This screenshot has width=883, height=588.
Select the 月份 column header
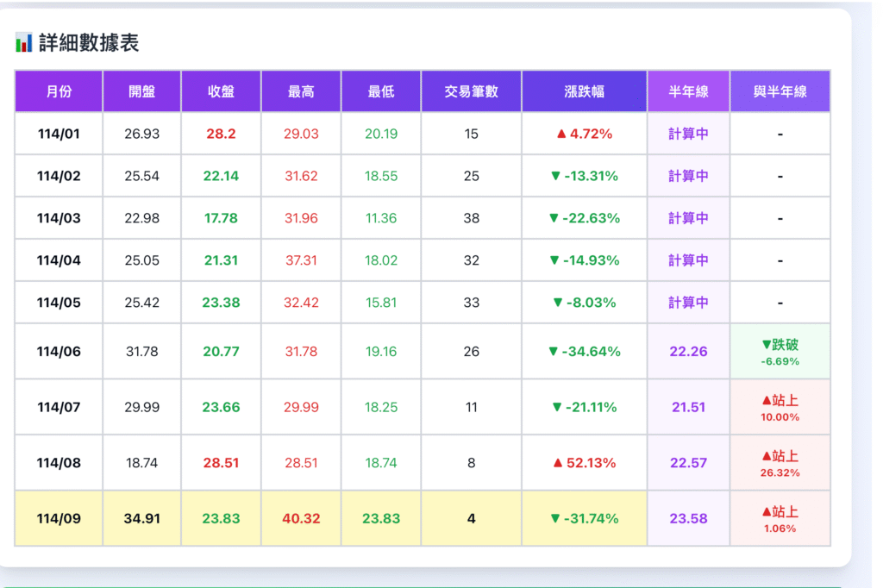[58, 91]
